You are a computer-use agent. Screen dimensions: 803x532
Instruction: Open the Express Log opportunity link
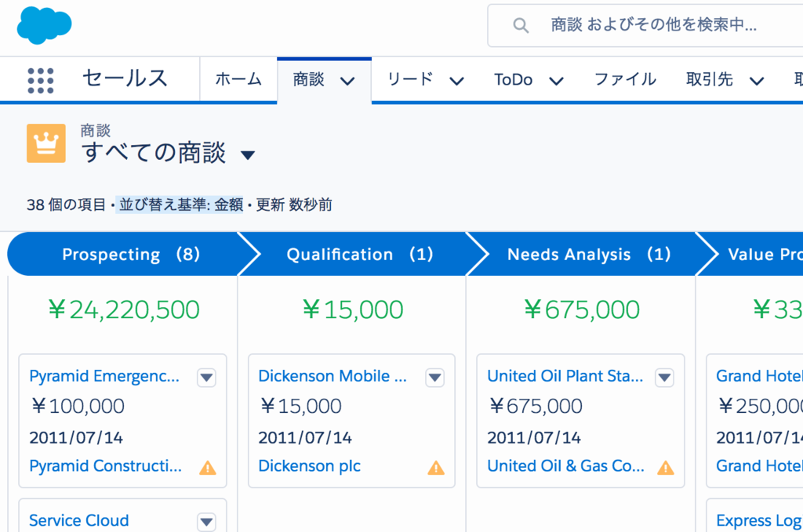tap(759, 520)
